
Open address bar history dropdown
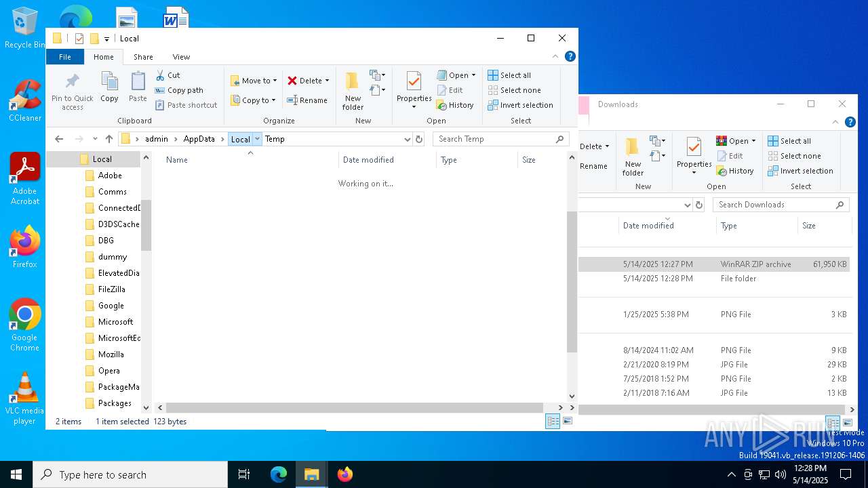(x=407, y=139)
